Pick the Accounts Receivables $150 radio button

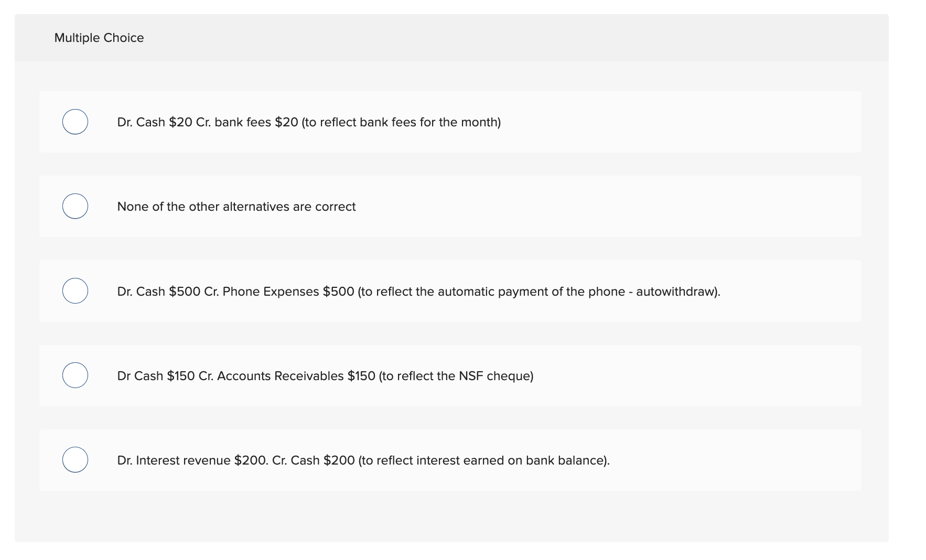click(75, 375)
